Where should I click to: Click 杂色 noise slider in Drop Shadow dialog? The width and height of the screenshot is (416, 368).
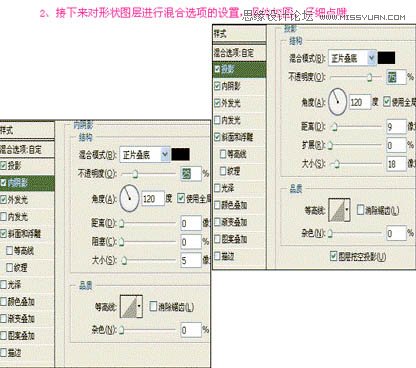click(355, 233)
